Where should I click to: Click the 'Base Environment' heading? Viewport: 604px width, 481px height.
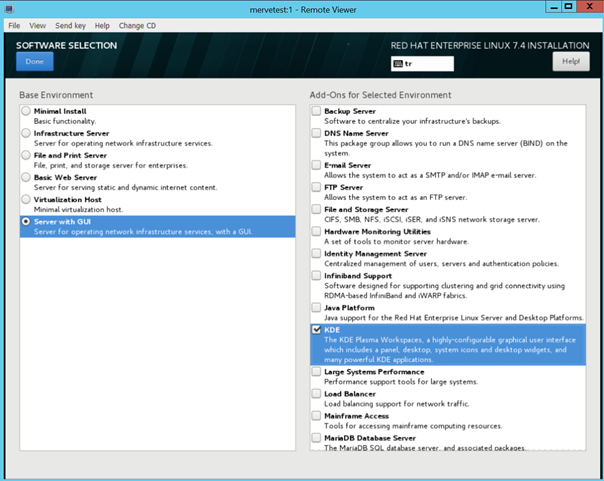pyautogui.click(x=56, y=95)
